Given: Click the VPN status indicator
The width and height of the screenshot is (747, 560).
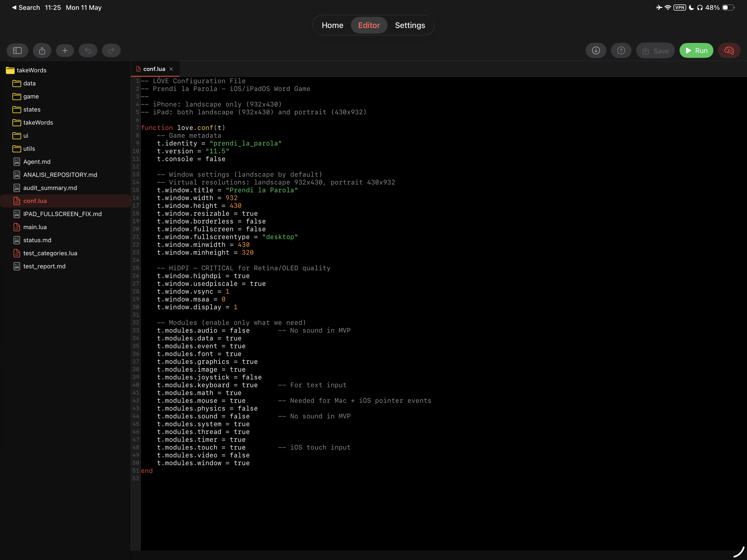Looking at the screenshot, I should coord(680,7).
